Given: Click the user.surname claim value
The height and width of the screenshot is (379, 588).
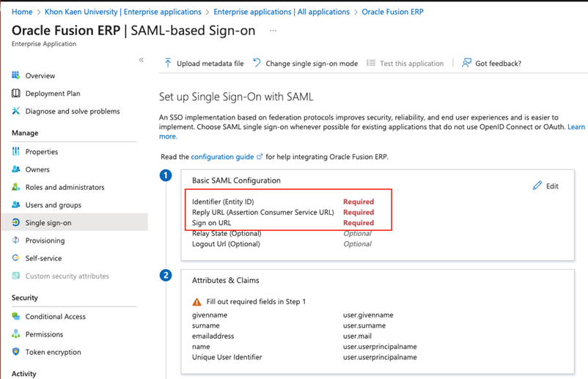Looking at the screenshot, I should tap(364, 325).
